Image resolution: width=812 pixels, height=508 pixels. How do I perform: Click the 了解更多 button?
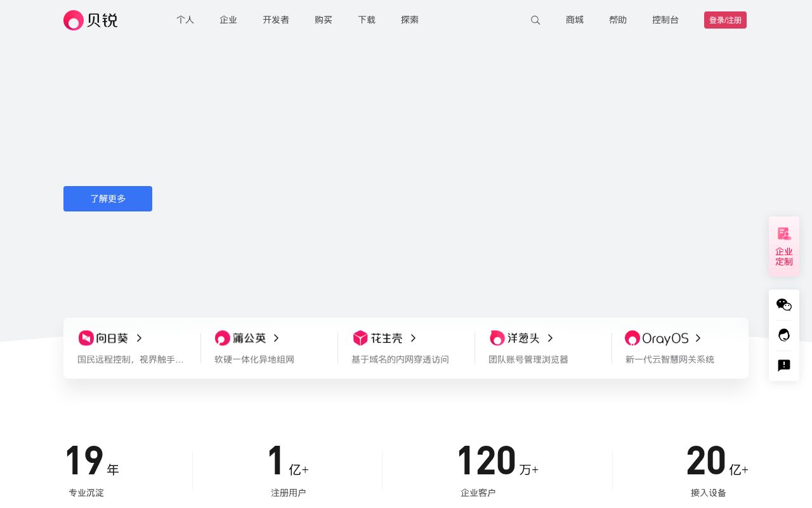108,199
